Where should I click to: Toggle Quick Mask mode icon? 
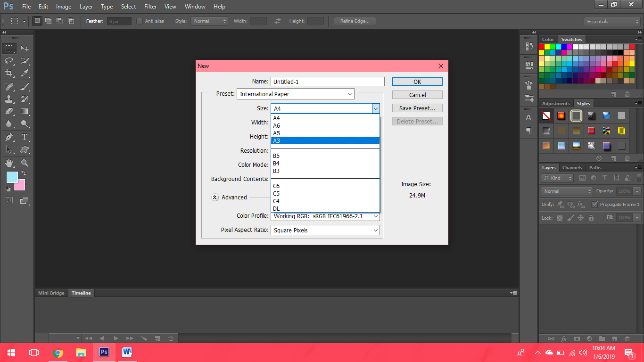point(9,200)
